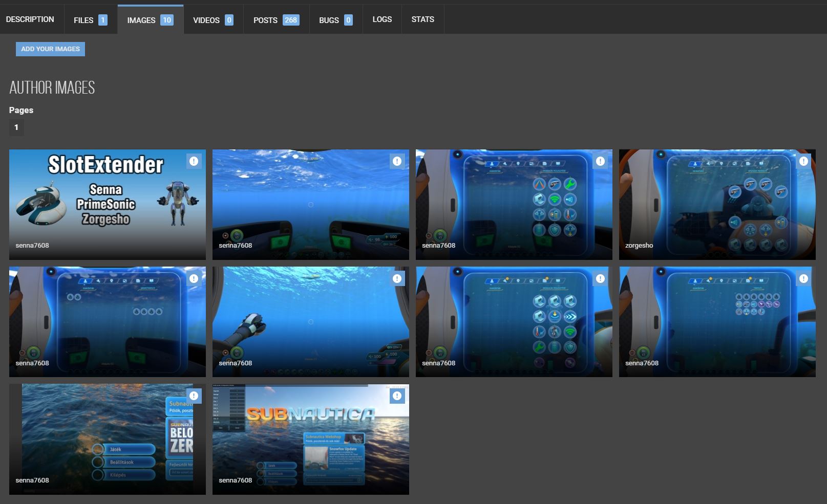The image size is (827, 504).
Task: Report the arrow-icon module grid image
Action: (x=600, y=278)
